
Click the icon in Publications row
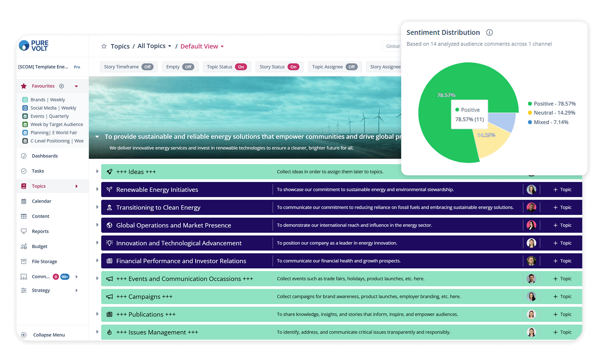110,314
